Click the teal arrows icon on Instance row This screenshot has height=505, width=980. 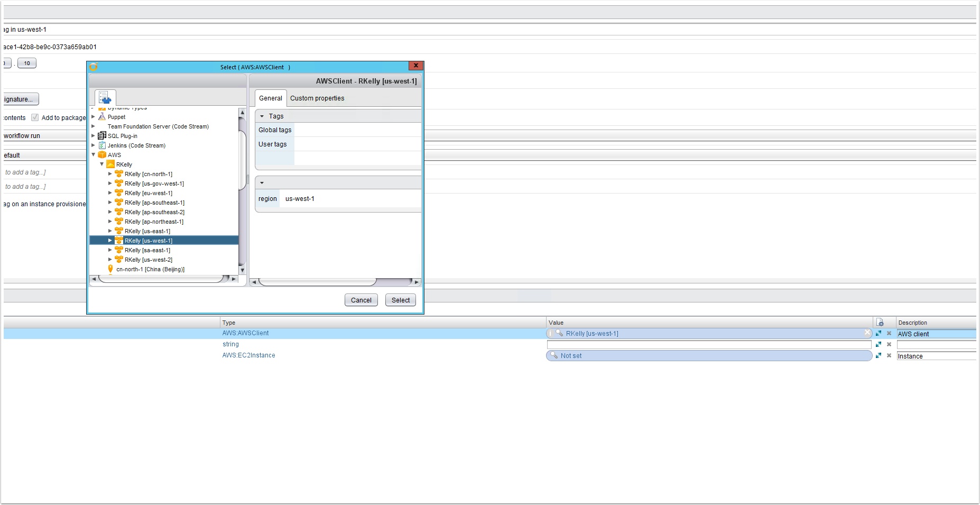click(x=879, y=356)
